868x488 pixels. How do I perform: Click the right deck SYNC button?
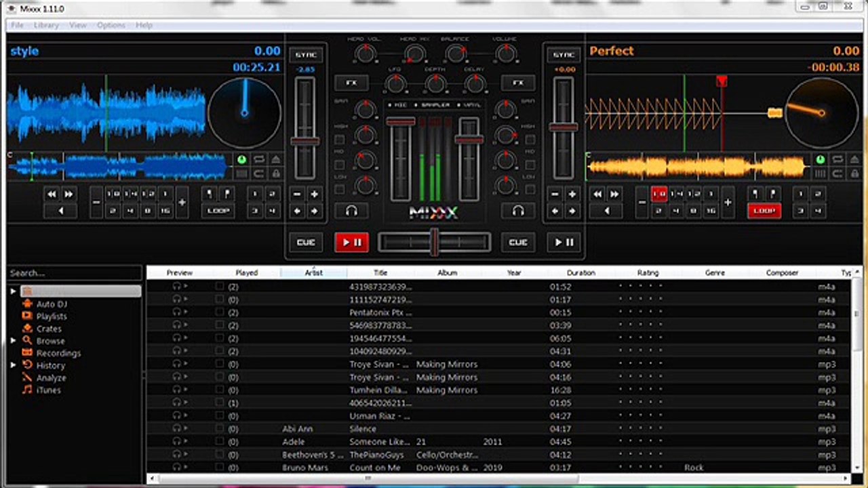[x=564, y=55]
